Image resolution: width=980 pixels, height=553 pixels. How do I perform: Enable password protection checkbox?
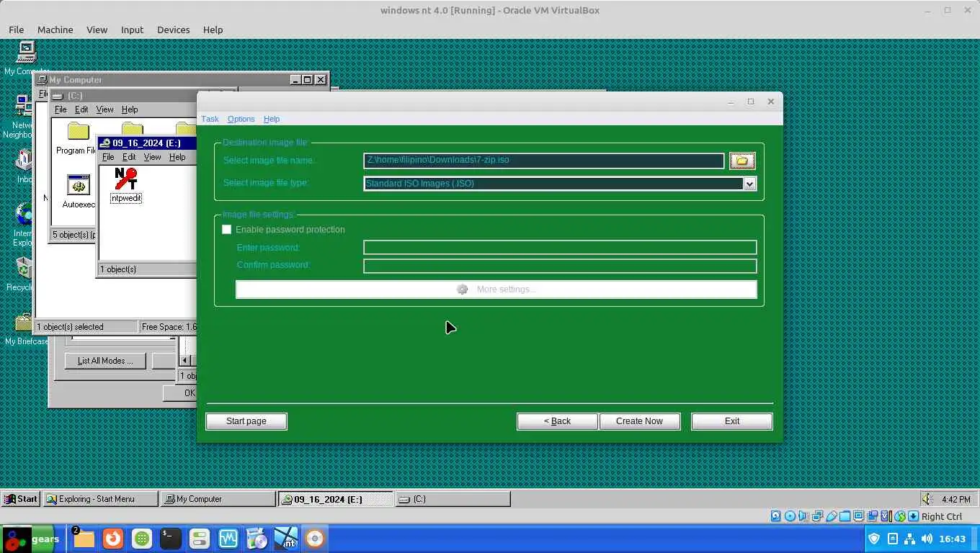point(227,230)
